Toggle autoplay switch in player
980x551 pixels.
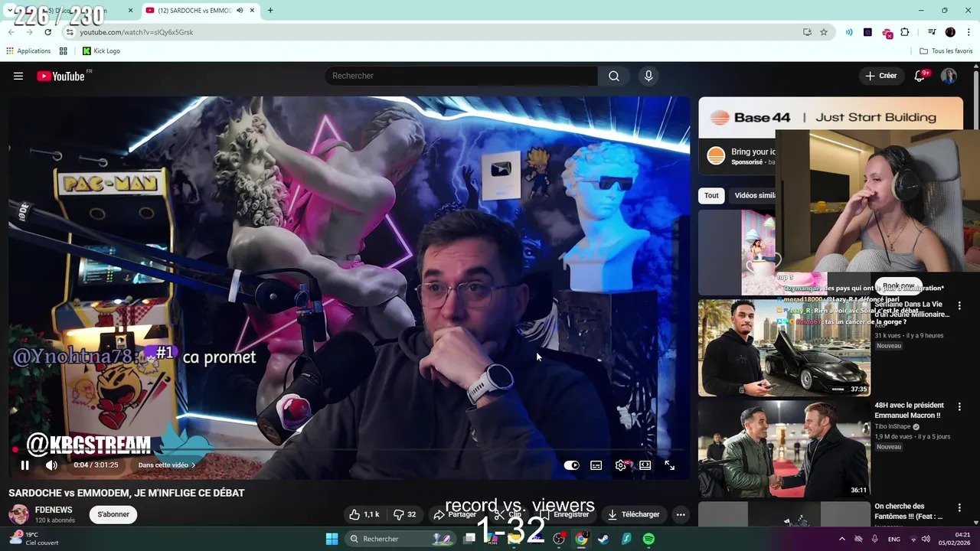pyautogui.click(x=571, y=465)
